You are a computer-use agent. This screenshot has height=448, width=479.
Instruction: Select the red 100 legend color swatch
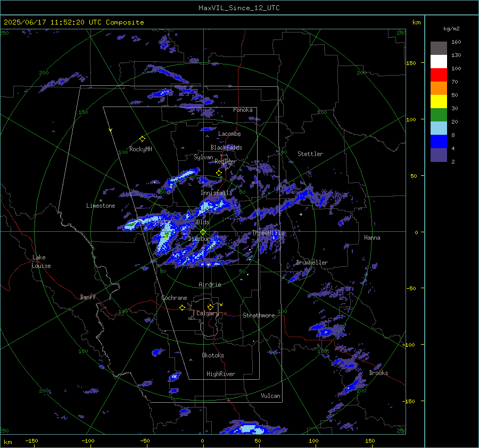click(x=439, y=75)
